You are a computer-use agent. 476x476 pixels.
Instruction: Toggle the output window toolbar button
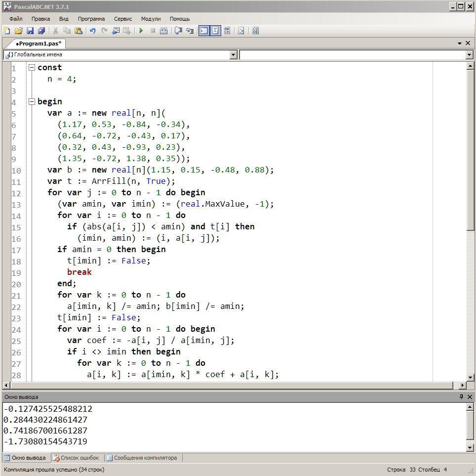tap(203, 31)
